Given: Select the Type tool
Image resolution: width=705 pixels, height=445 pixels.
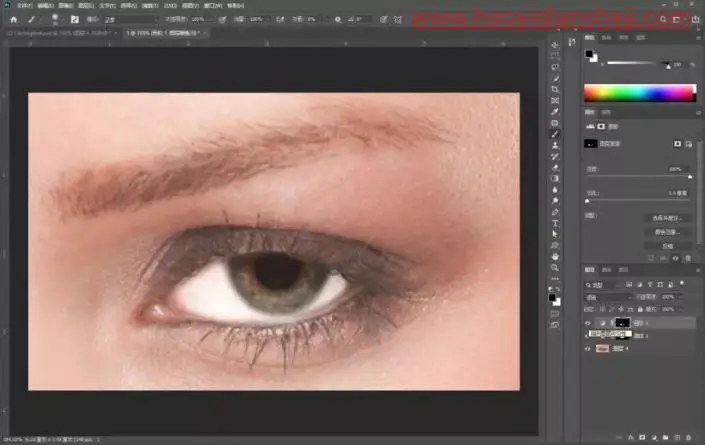Looking at the screenshot, I should pos(555,223).
